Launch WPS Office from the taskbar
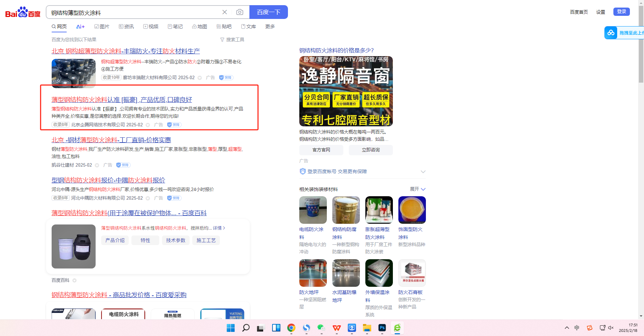The image size is (644, 336). tap(337, 328)
